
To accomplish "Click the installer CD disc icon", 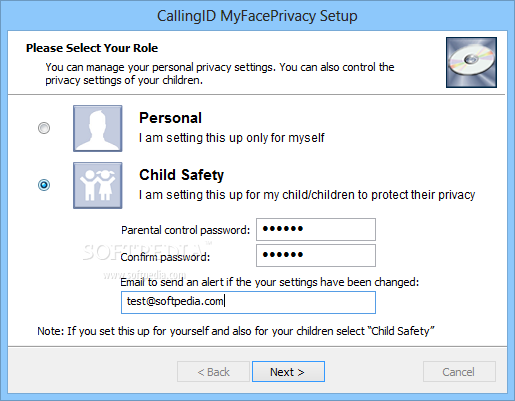I will pos(471,62).
